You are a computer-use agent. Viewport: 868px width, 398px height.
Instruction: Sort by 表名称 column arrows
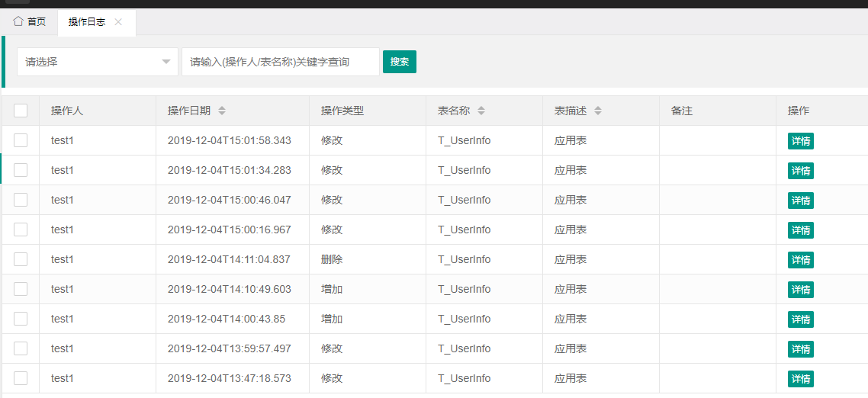(x=481, y=111)
